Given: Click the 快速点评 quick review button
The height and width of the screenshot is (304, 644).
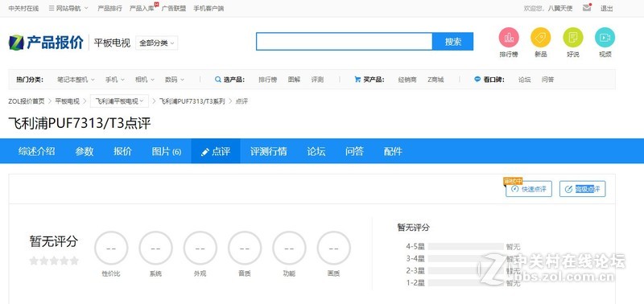Looking at the screenshot, I should [x=529, y=189].
